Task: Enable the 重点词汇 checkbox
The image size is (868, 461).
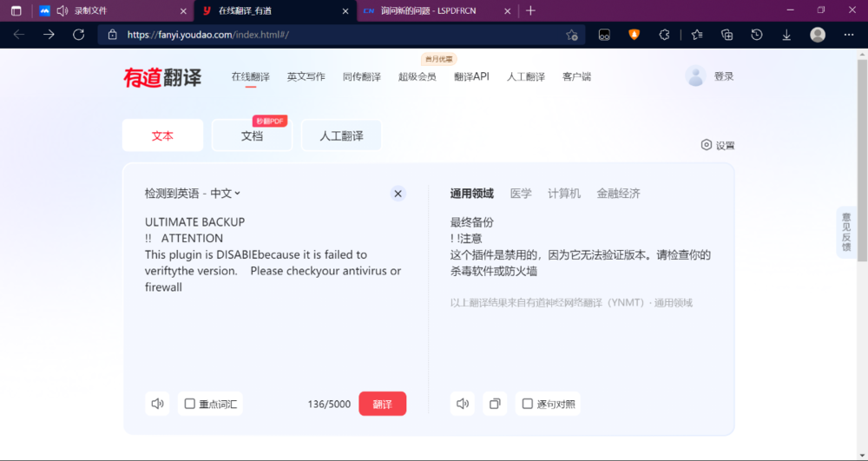Action: point(190,404)
